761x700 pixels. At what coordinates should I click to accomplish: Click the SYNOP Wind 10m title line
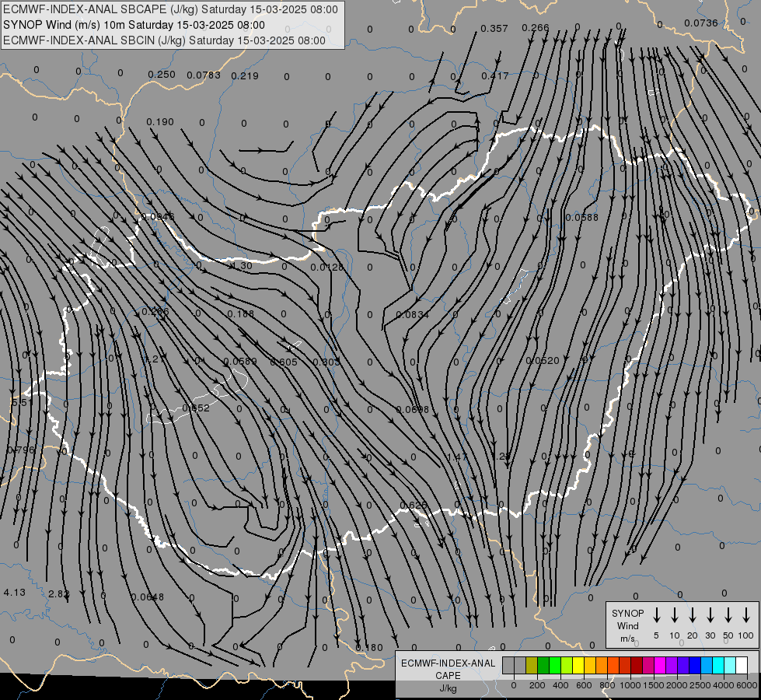click(134, 25)
